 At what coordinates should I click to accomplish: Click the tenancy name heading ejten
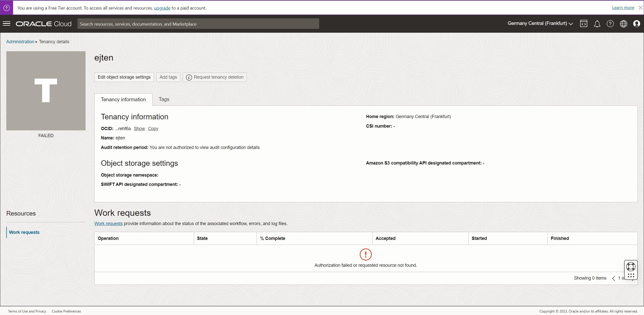pos(104,58)
